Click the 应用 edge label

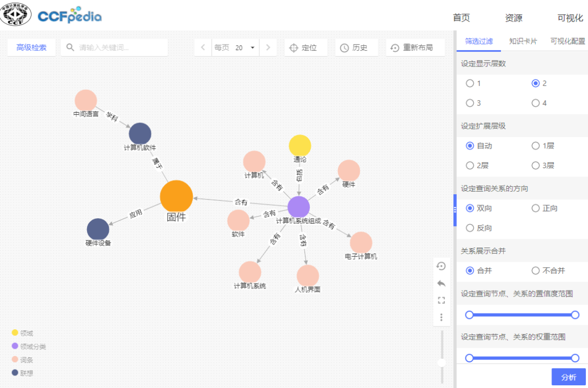(x=136, y=213)
